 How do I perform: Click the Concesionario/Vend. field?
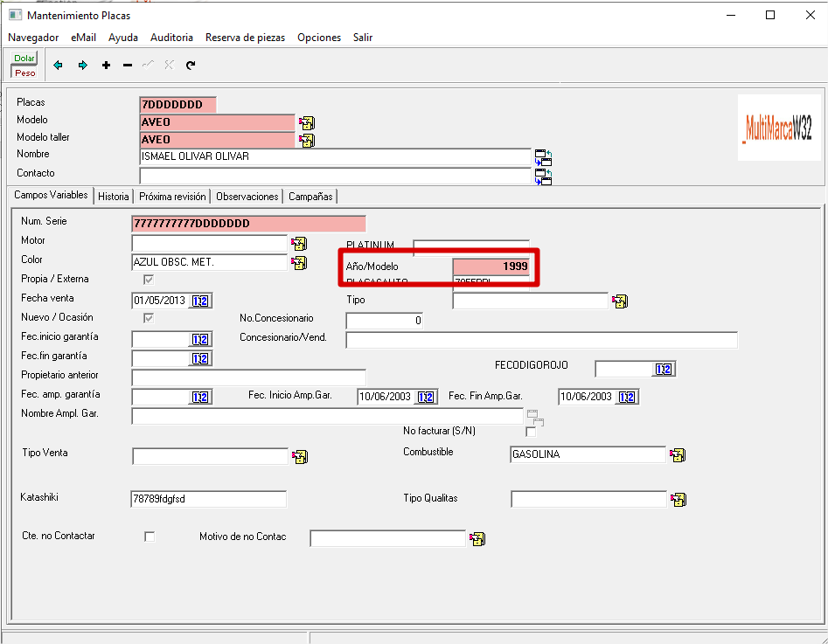point(541,340)
